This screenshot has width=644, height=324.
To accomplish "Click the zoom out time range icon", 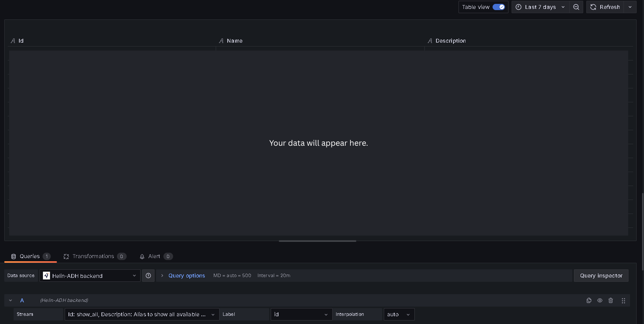I will tap(576, 7).
